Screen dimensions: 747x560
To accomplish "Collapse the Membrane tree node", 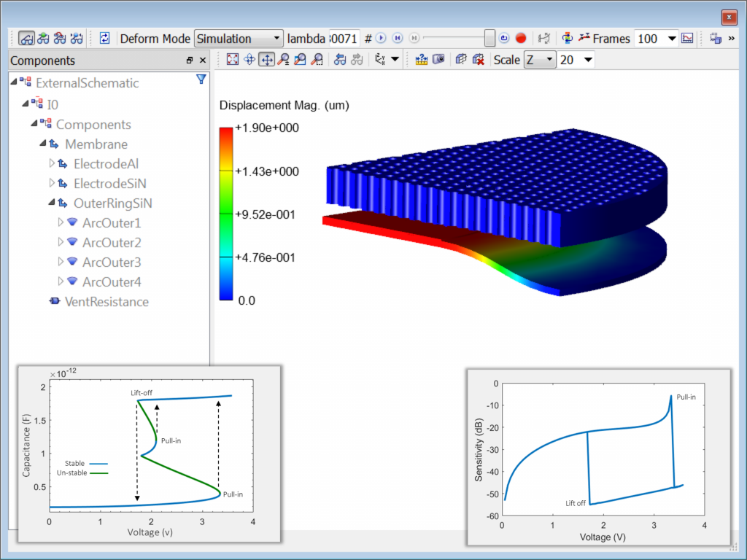I will [x=43, y=144].
